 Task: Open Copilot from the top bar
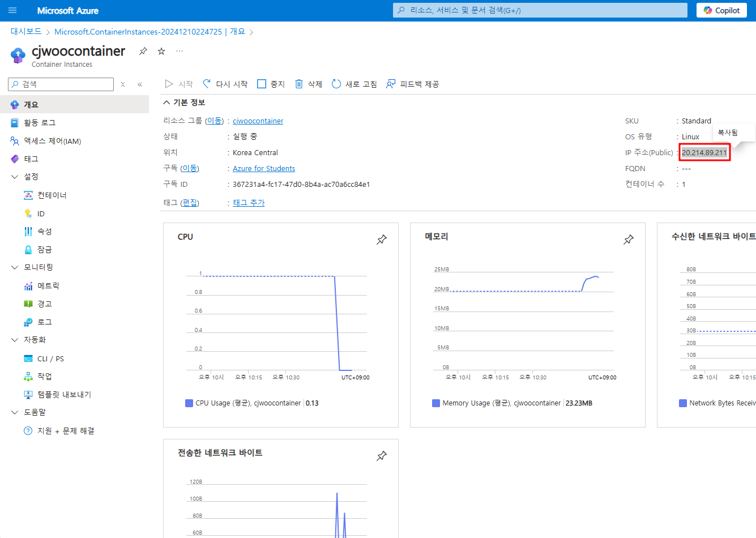(721, 10)
